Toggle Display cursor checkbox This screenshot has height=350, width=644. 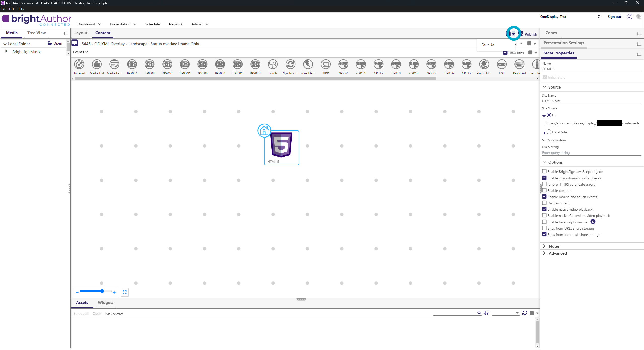point(544,203)
